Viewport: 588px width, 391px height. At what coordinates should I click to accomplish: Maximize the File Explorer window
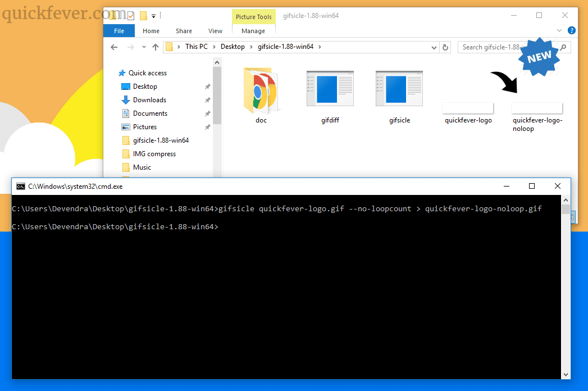click(x=539, y=15)
